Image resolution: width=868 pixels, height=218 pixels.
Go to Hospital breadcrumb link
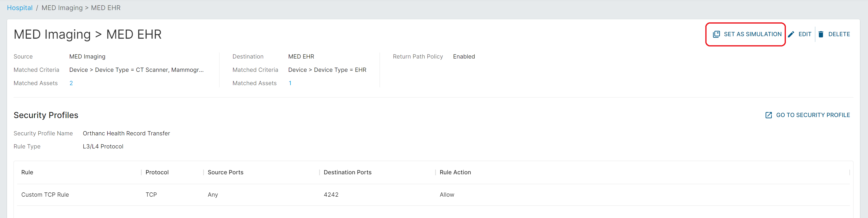(x=20, y=8)
